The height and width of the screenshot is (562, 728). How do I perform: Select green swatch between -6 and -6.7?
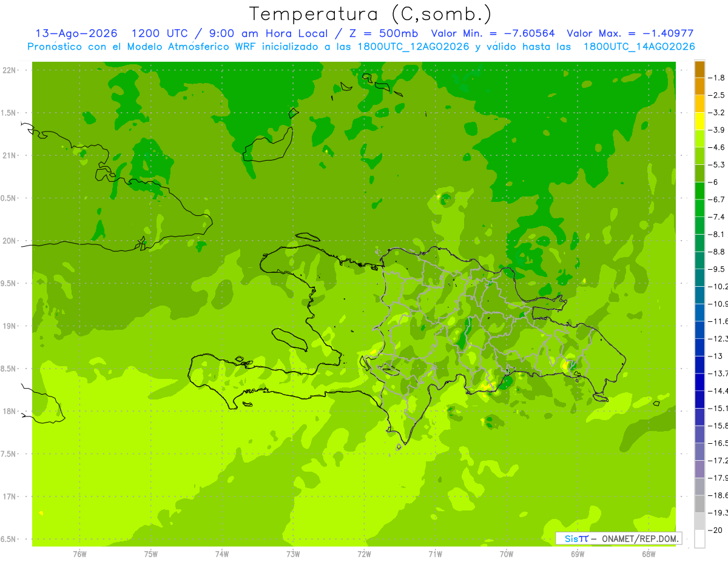tap(699, 191)
